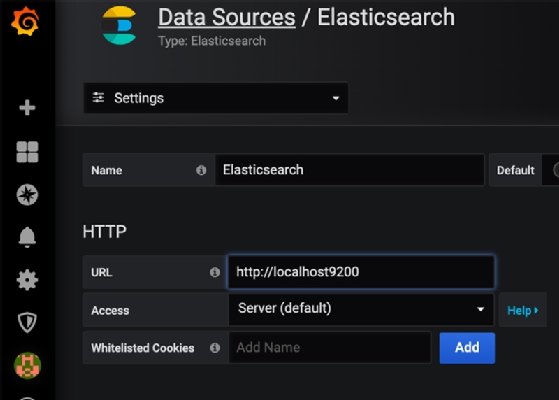Click the Whitelisted Cookies label
Screen dimensions: 559x400
pos(143,348)
